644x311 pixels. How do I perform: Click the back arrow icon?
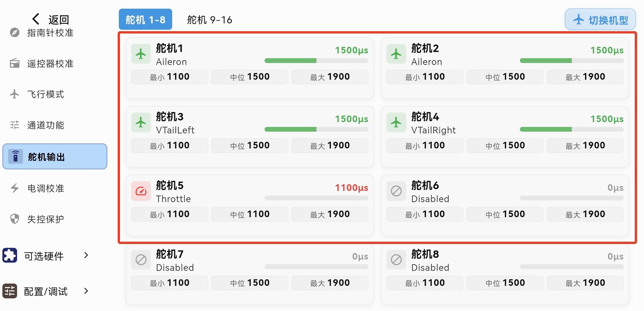[36, 19]
